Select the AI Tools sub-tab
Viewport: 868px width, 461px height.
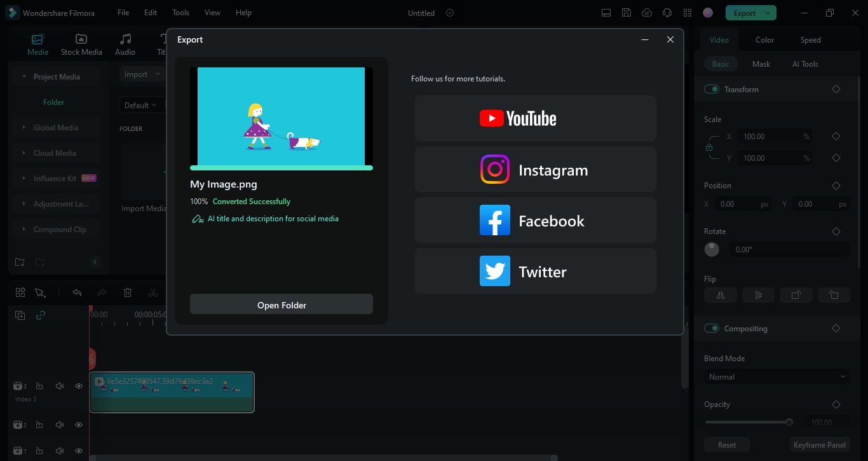pyautogui.click(x=805, y=64)
